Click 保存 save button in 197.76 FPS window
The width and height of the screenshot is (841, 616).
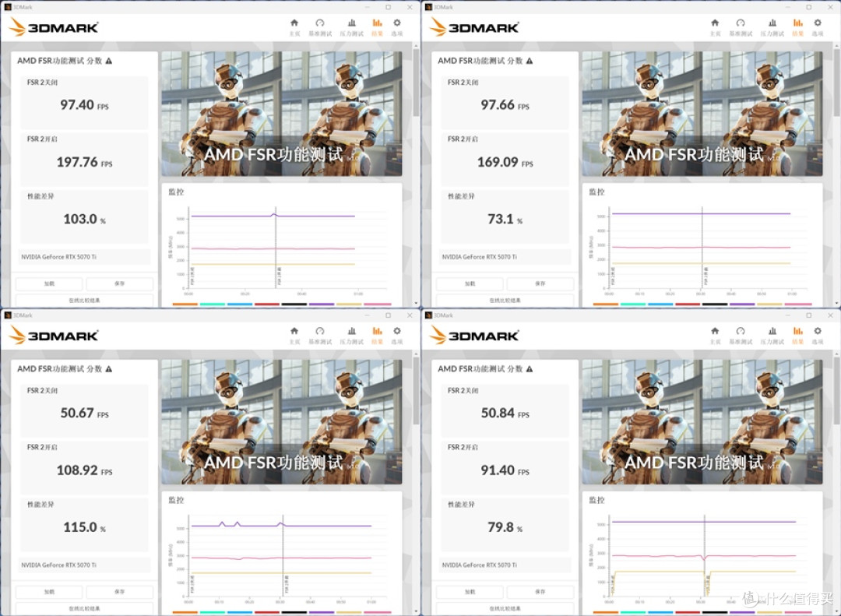120,283
